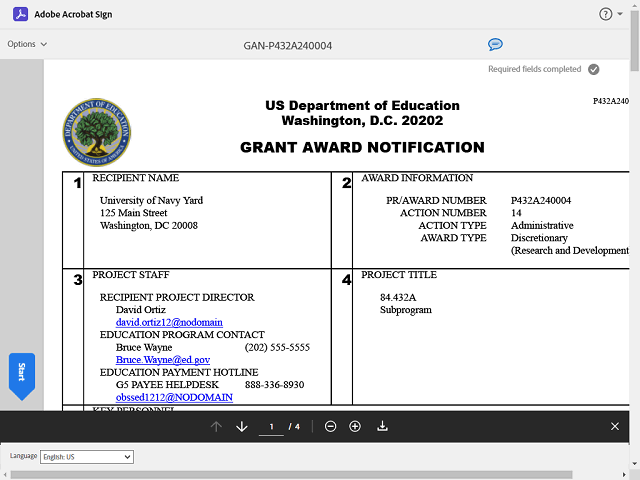Go to previous page with up arrow

click(216, 427)
